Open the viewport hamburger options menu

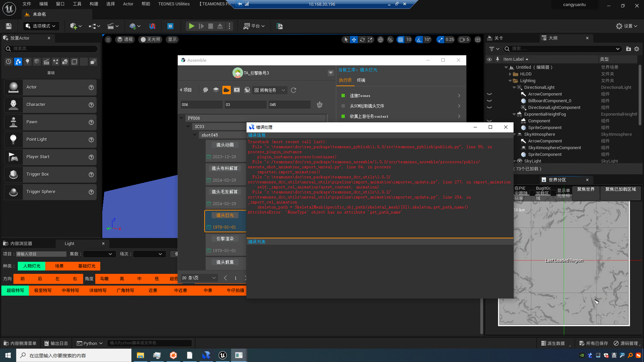coord(108,40)
